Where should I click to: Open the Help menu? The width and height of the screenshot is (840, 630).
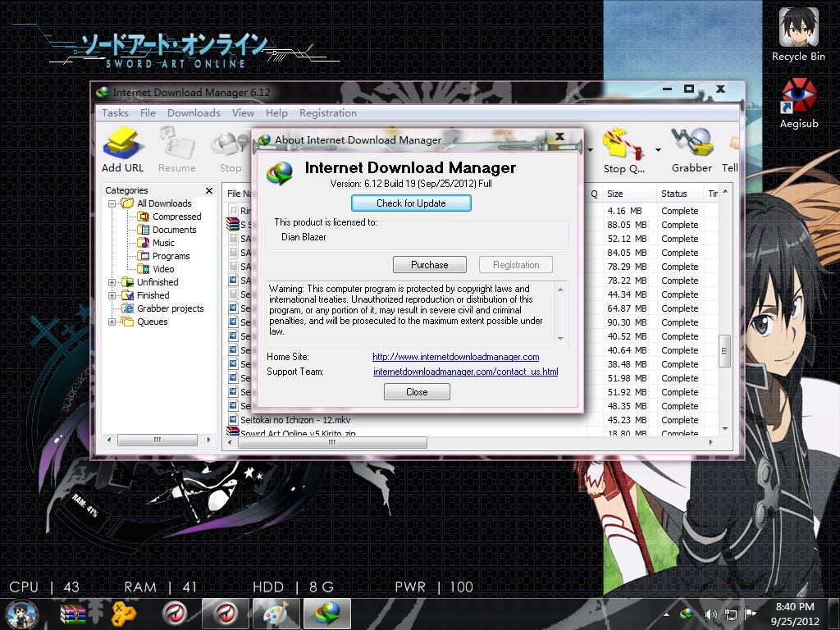(x=276, y=113)
